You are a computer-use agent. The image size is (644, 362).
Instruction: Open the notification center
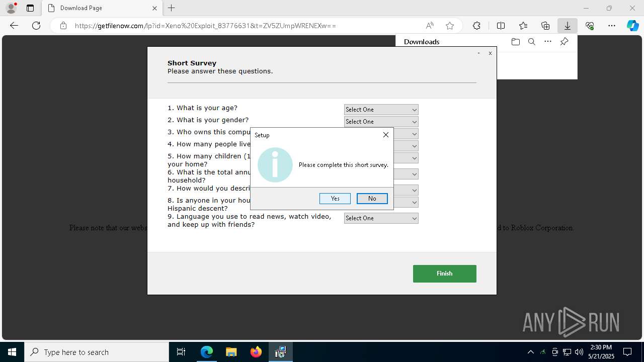pos(627,352)
